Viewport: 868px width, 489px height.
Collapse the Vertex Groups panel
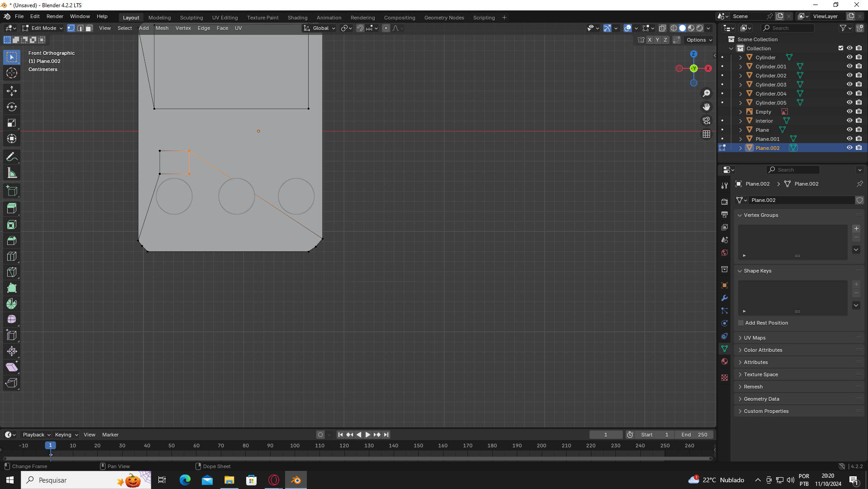point(799,215)
